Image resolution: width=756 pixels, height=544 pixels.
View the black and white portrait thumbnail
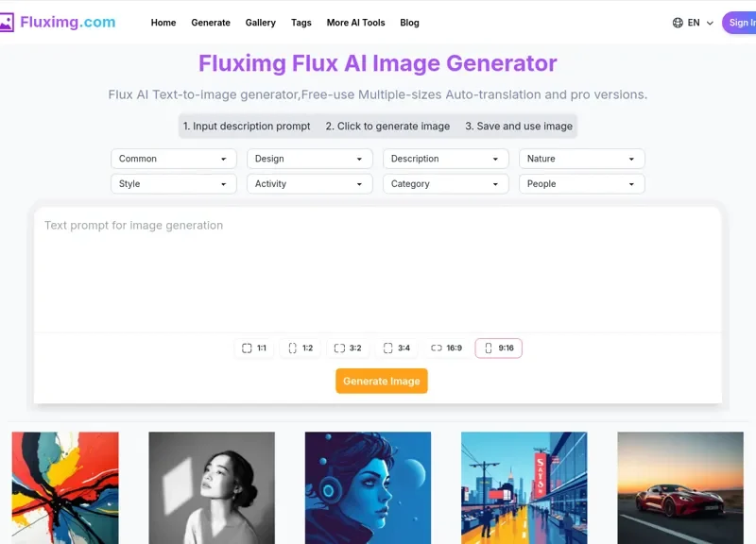[x=212, y=487]
